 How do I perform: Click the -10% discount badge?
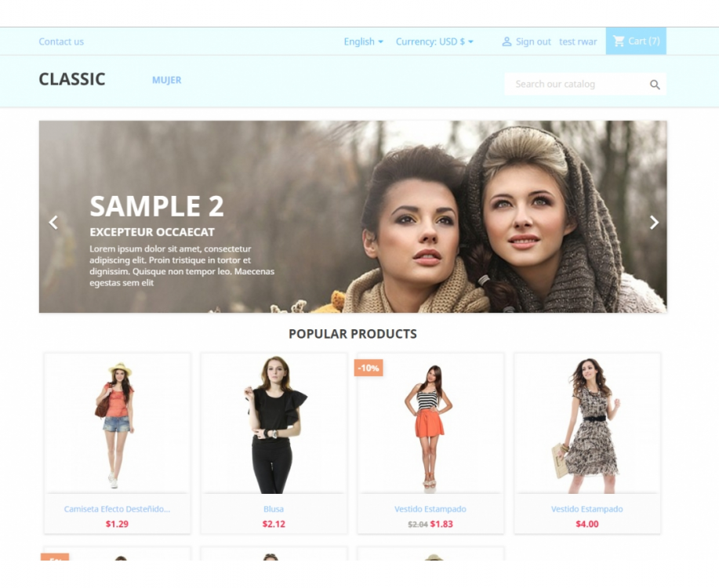click(x=369, y=368)
